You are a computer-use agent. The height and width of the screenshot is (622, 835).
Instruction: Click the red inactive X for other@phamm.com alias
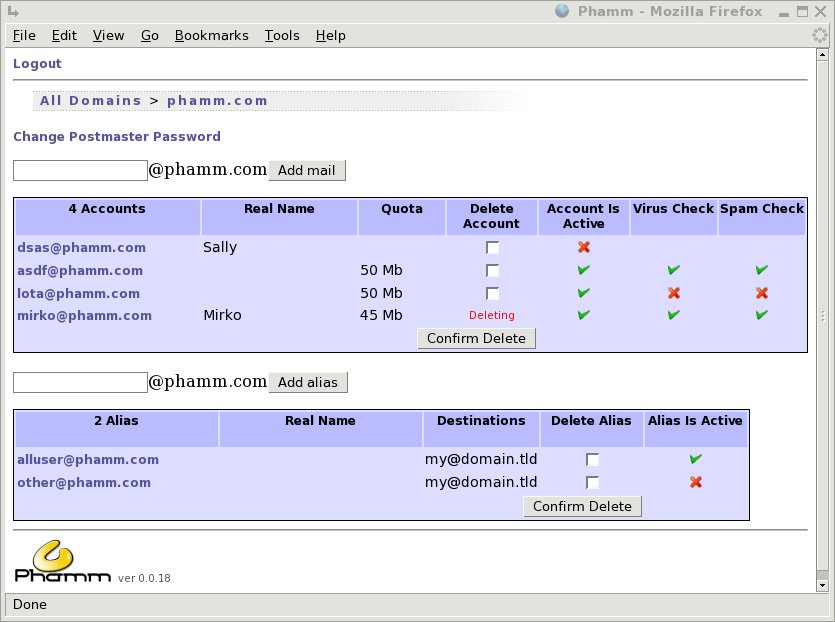point(696,482)
